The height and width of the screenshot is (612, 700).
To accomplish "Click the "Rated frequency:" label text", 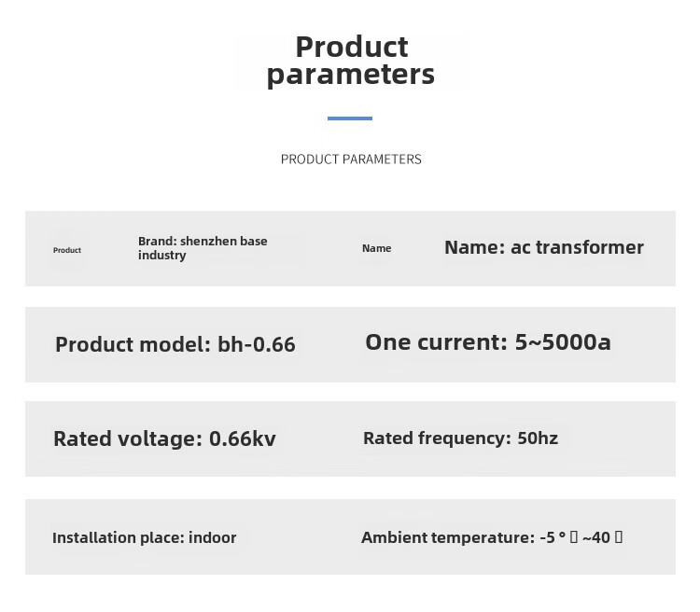I will tap(437, 438).
